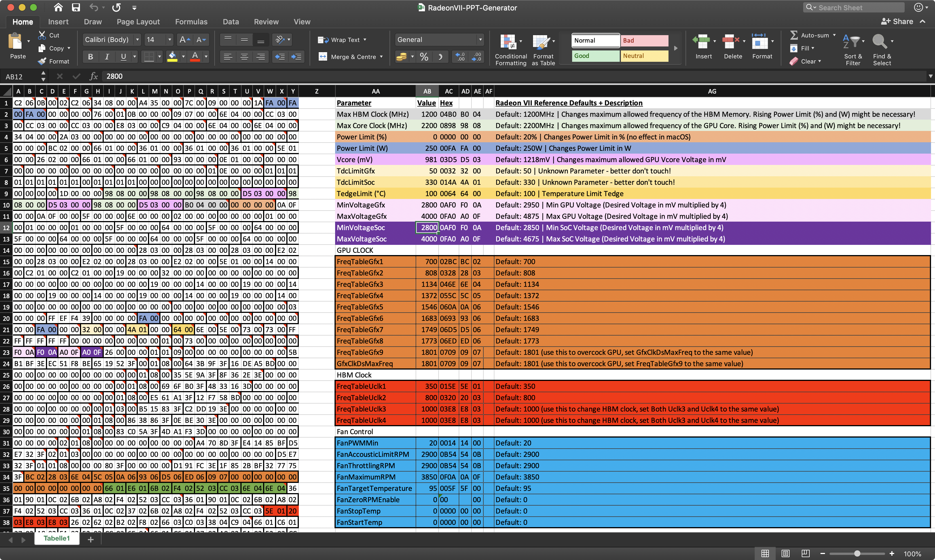Open the font name dropdown
Viewport: 935px width, 560px height.
137,40
